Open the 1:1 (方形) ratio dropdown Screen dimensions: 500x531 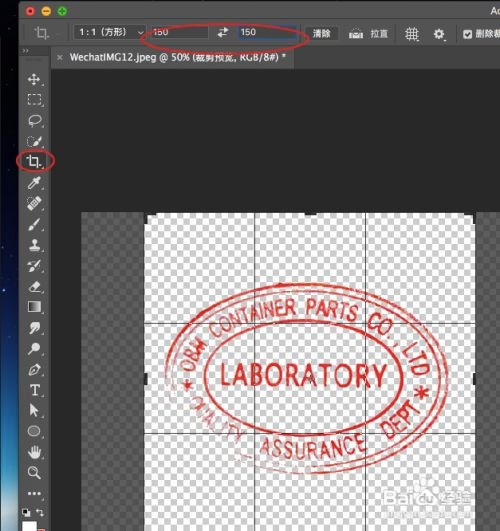(x=110, y=33)
